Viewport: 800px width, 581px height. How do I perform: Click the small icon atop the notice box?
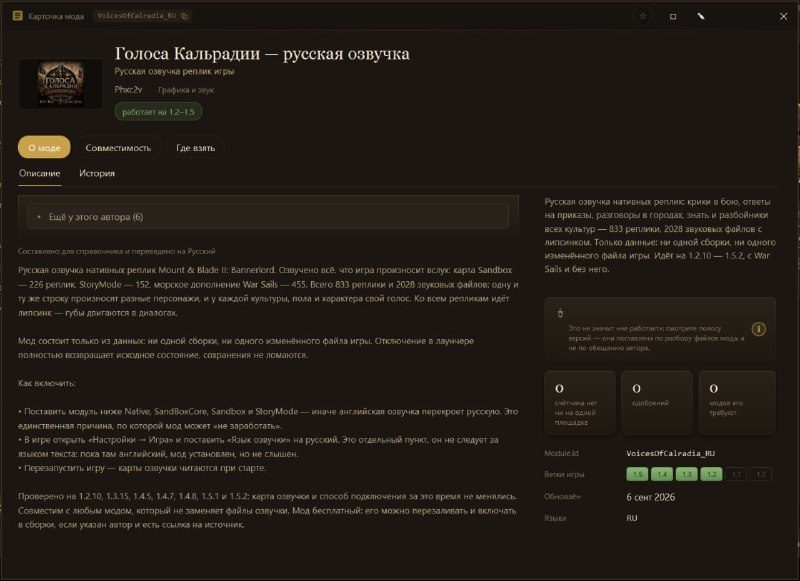(560, 313)
